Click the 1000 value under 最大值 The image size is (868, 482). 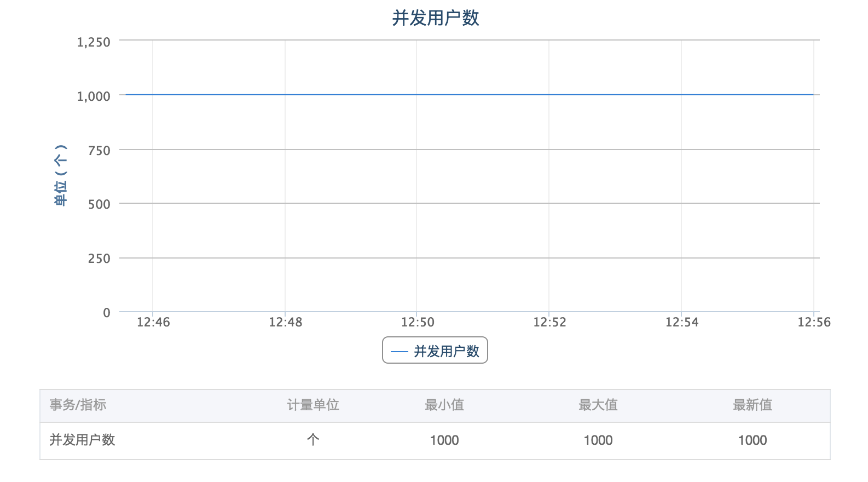[x=598, y=440]
